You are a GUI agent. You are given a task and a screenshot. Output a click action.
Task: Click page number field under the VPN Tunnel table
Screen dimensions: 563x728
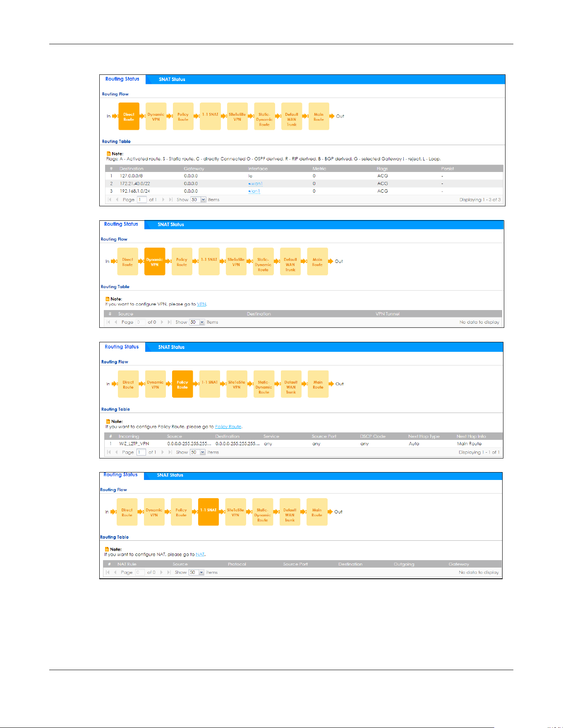(140, 322)
